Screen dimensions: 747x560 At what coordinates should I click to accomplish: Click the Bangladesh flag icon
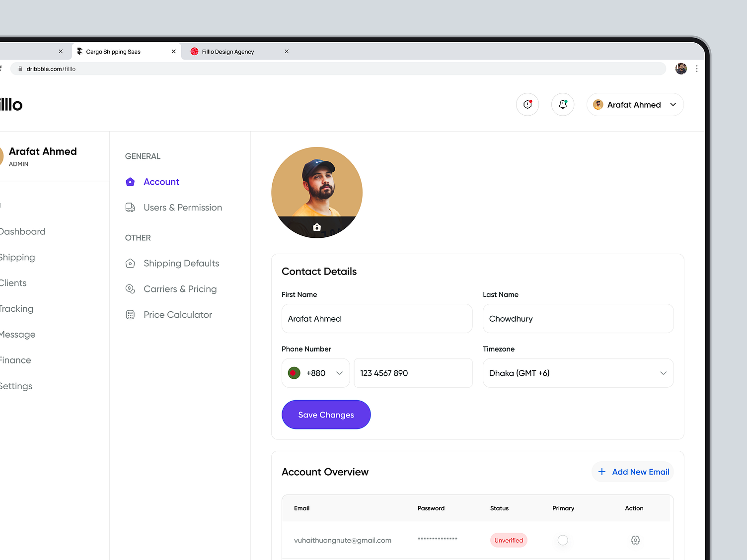[x=294, y=373]
